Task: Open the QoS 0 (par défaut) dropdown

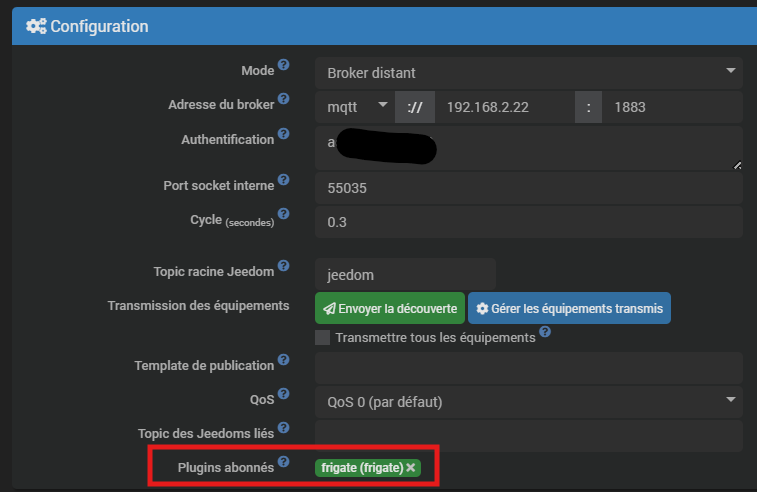Action: (529, 402)
